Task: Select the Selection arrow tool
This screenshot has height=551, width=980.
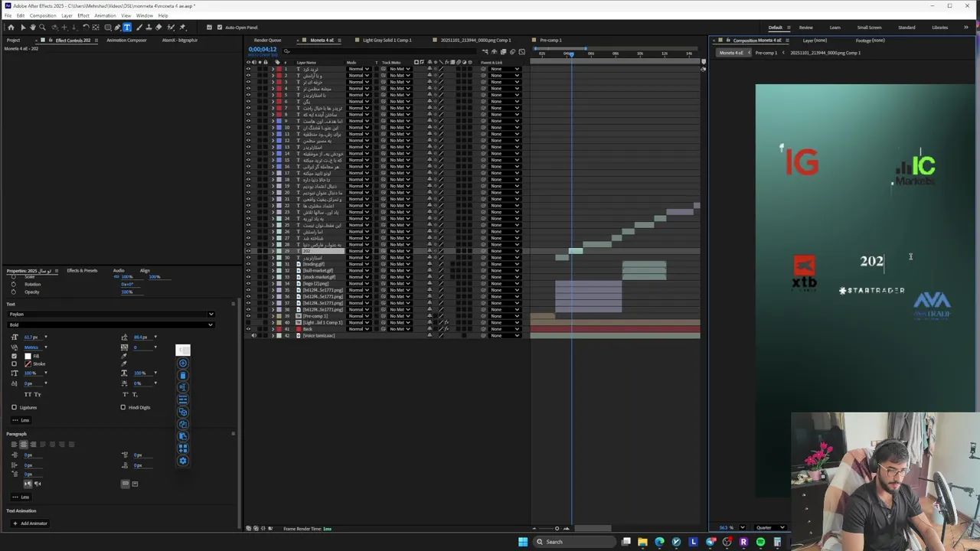Action: point(23,28)
